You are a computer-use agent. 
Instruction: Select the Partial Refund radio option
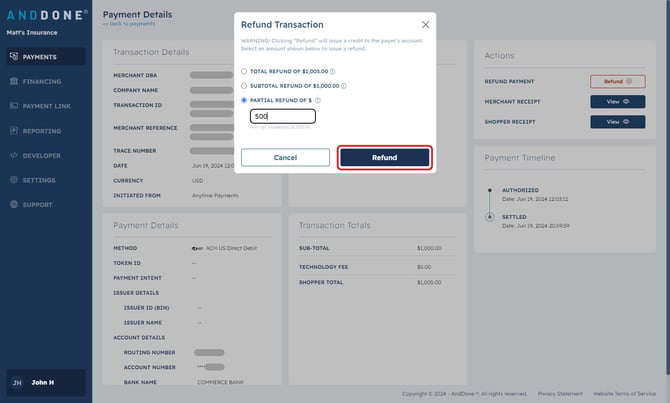(x=244, y=100)
